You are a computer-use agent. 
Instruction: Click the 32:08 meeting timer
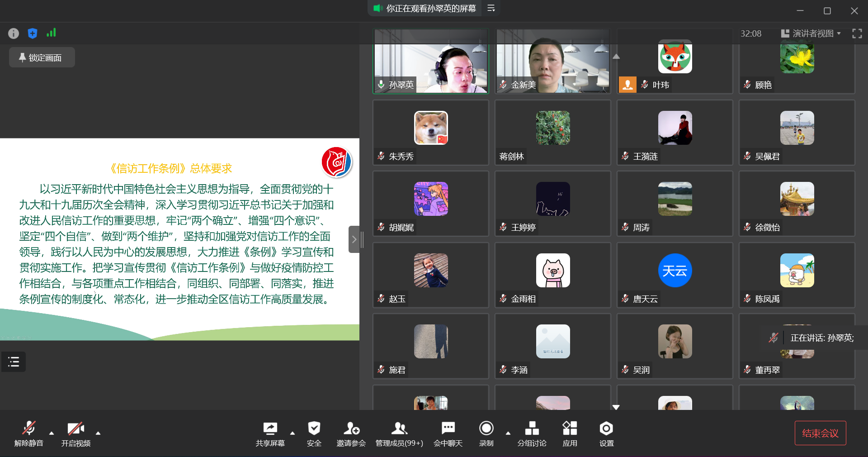[751, 33]
